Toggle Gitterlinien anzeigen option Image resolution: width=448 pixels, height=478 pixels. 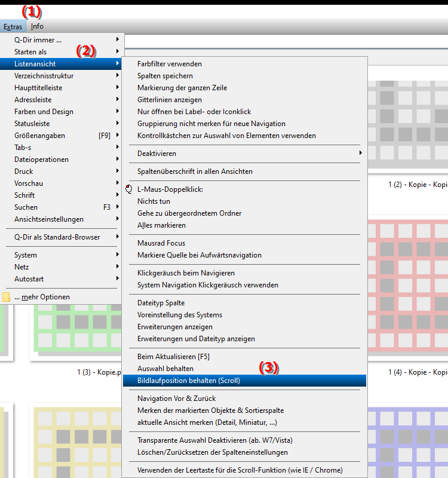[170, 100]
